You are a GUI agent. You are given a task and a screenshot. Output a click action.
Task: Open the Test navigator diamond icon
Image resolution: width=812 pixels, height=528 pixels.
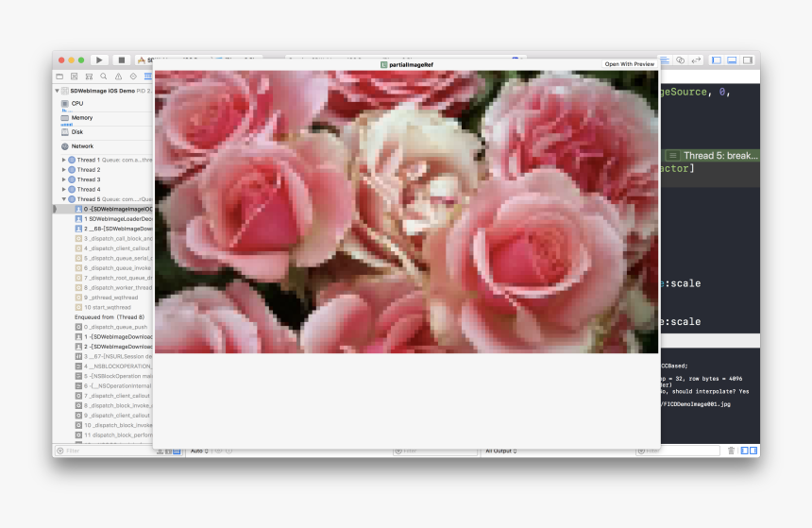(133, 77)
